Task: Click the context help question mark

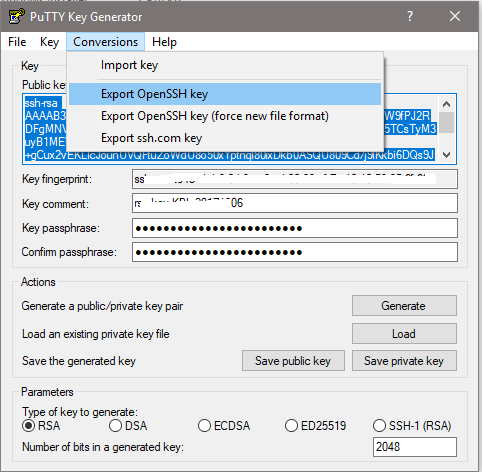Action: [410, 16]
